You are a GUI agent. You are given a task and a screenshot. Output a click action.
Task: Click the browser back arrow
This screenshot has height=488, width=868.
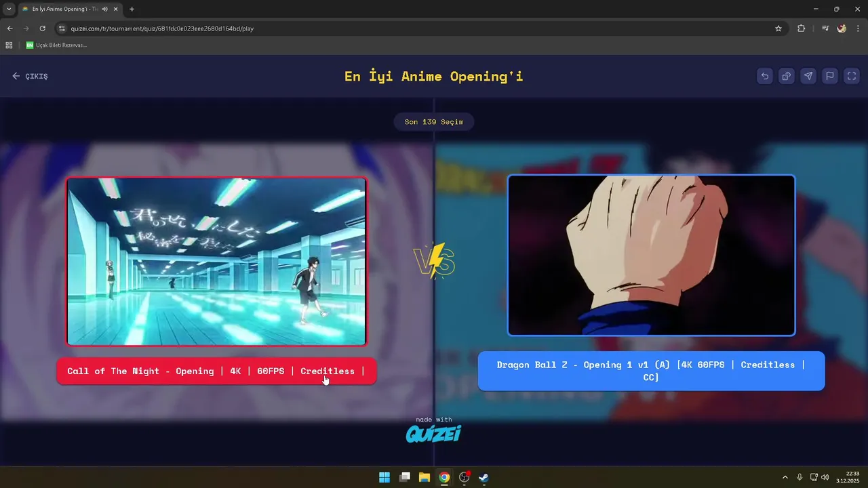click(x=9, y=28)
